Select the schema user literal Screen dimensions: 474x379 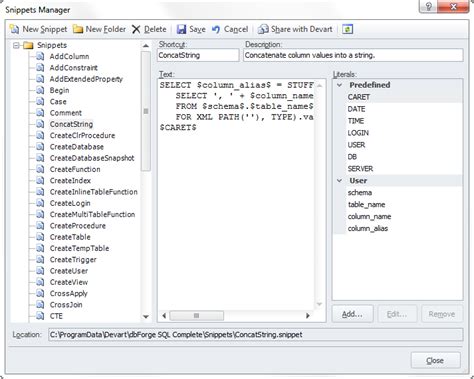click(x=360, y=193)
